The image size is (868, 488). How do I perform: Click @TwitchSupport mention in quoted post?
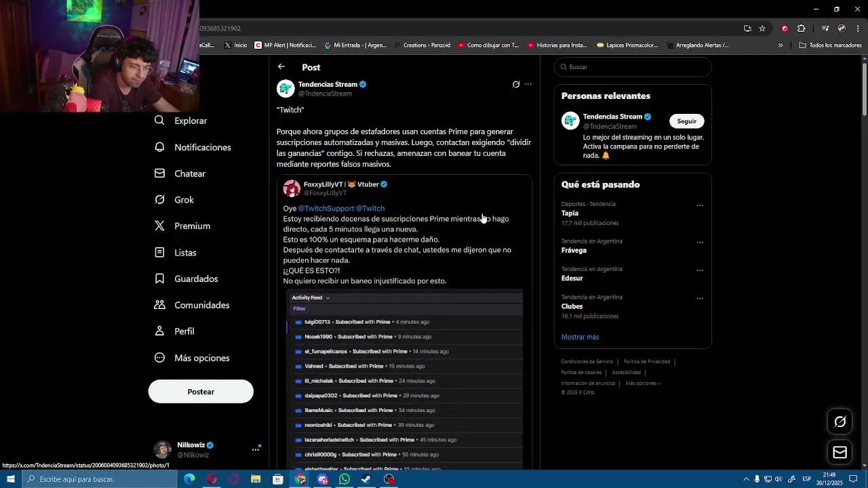(326, 209)
